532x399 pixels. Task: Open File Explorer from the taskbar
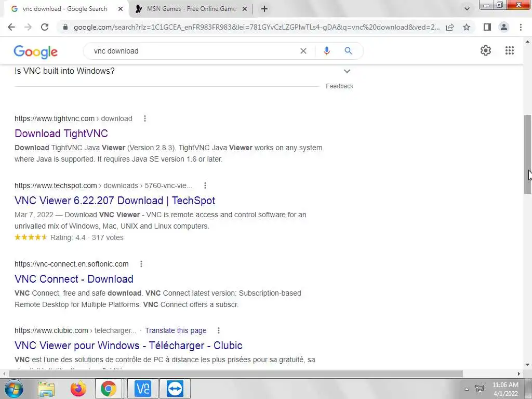46,389
